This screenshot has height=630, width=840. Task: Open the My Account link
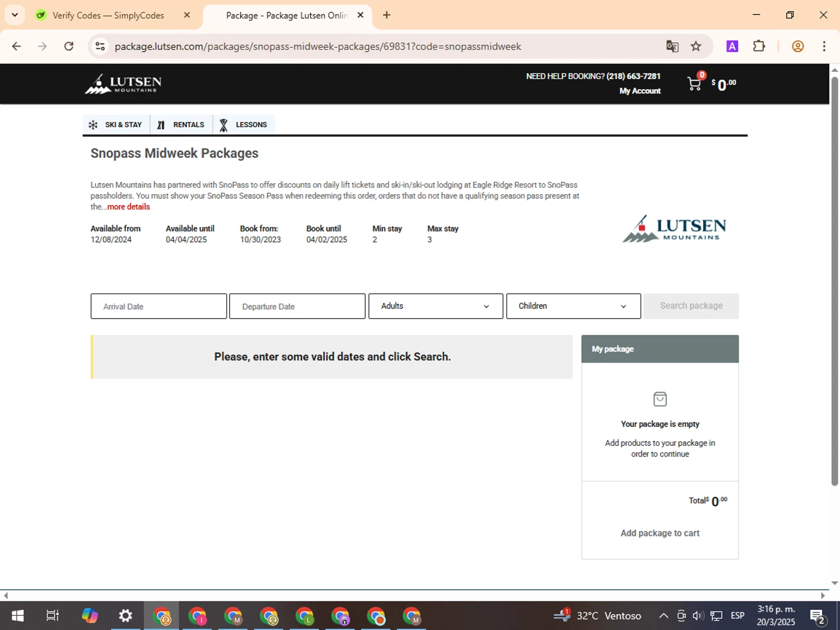click(x=640, y=91)
